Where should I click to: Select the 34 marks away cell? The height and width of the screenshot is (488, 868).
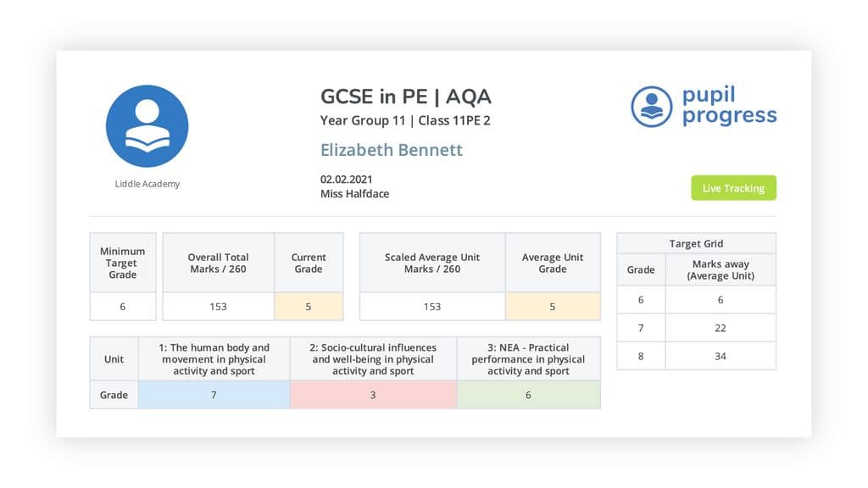point(721,357)
